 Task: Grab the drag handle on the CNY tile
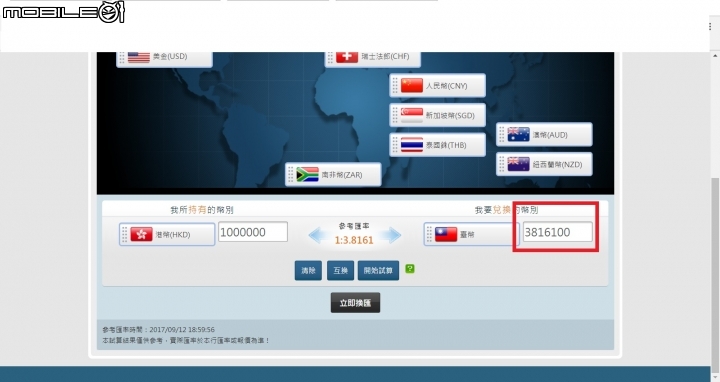pos(395,85)
